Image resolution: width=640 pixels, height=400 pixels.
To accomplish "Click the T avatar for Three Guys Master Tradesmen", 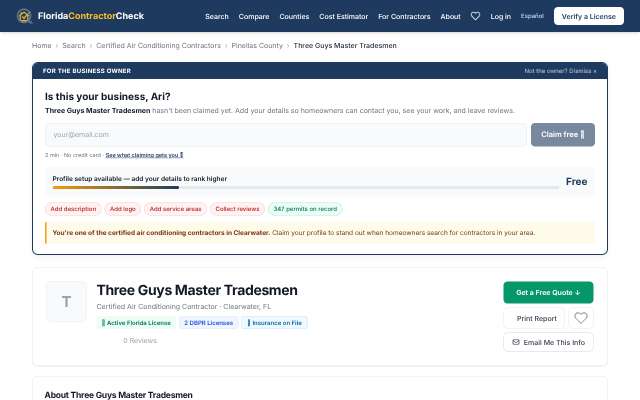I will point(66,302).
